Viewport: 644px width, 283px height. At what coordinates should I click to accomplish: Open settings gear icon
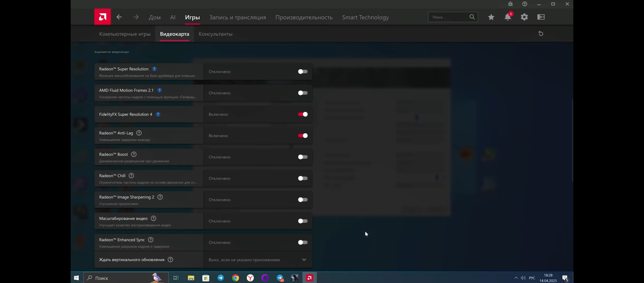(x=524, y=17)
